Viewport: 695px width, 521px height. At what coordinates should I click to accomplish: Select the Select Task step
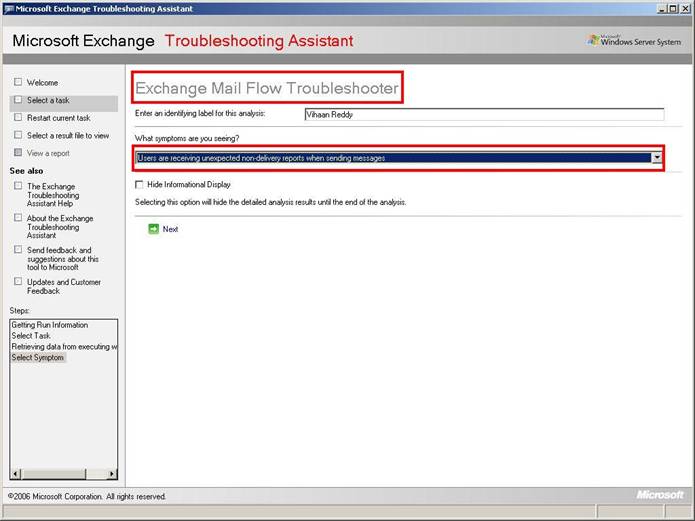[31, 336]
